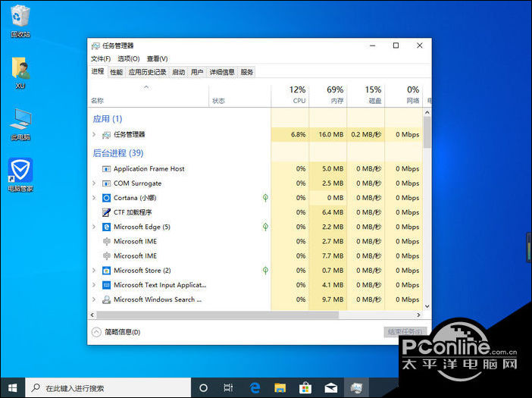
Task: Click the Application Frame Host process icon
Action: point(106,169)
